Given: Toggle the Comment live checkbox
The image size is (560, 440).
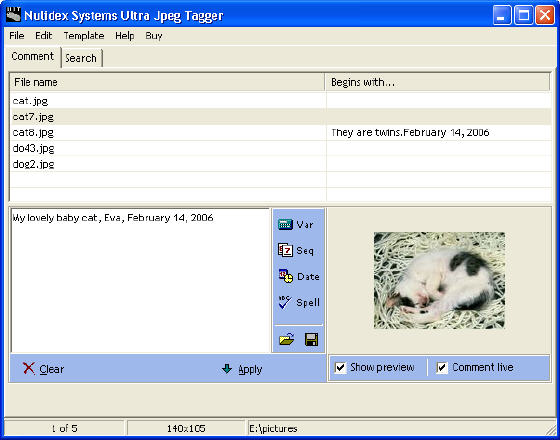Looking at the screenshot, I should pos(442,368).
